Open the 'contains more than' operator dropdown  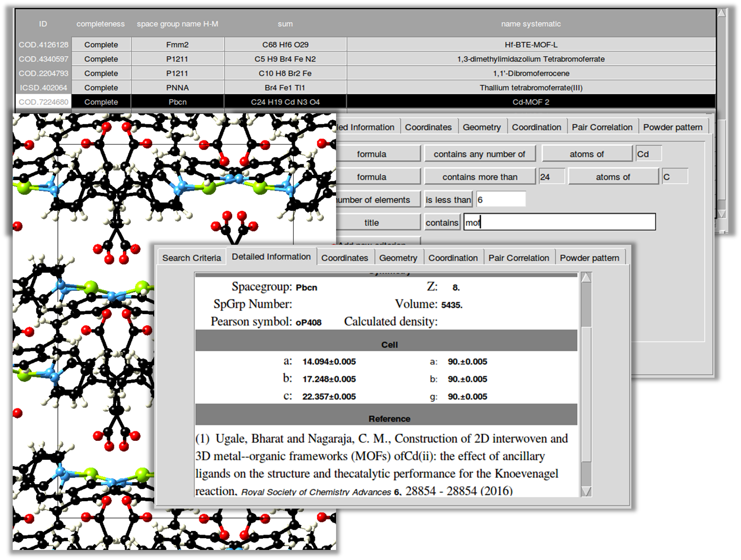point(480,176)
